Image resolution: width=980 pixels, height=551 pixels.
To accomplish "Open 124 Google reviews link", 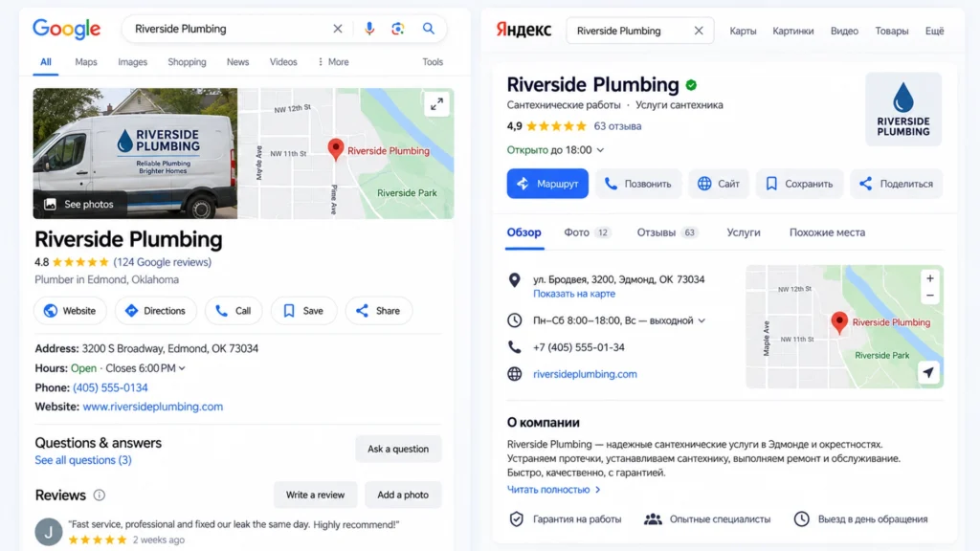I will (x=163, y=262).
